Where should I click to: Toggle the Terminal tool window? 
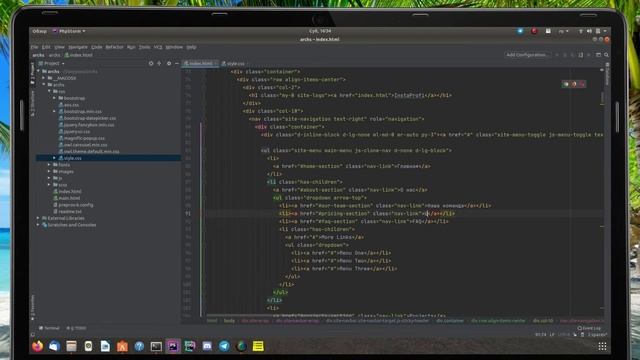click(x=49, y=328)
